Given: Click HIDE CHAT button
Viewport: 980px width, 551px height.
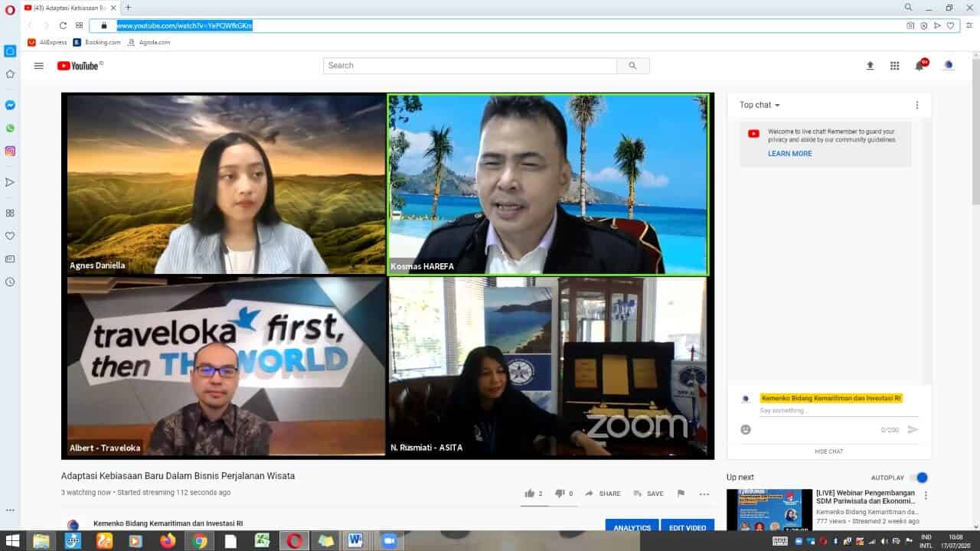Looking at the screenshot, I should (x=829, y=452).
